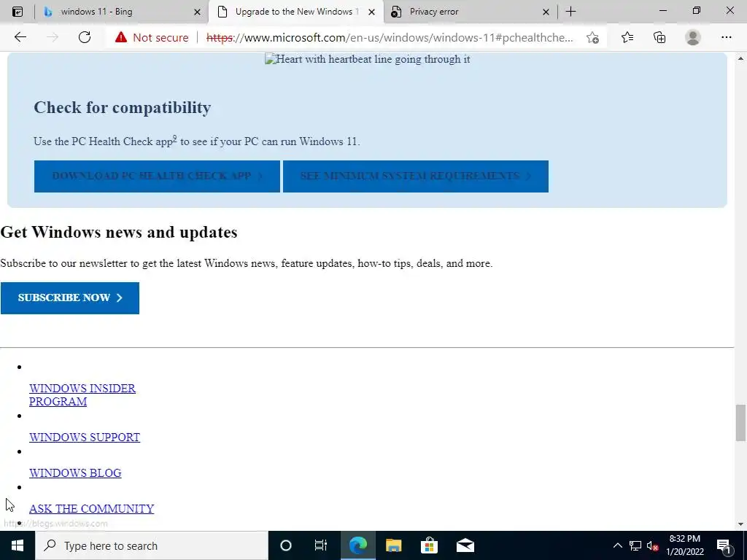Click the page scrollbar thumb

(x=740, y=423)
